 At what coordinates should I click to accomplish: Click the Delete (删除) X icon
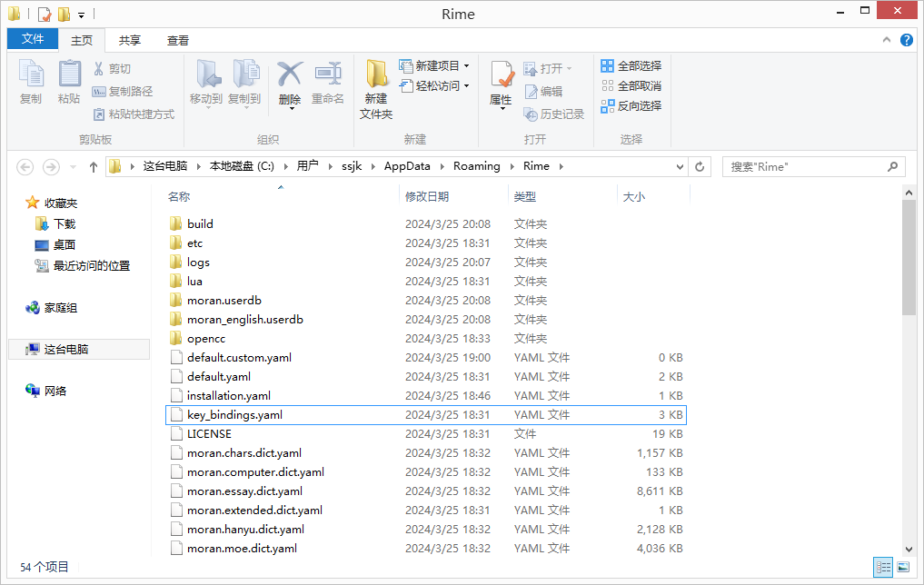coord(290,74)
